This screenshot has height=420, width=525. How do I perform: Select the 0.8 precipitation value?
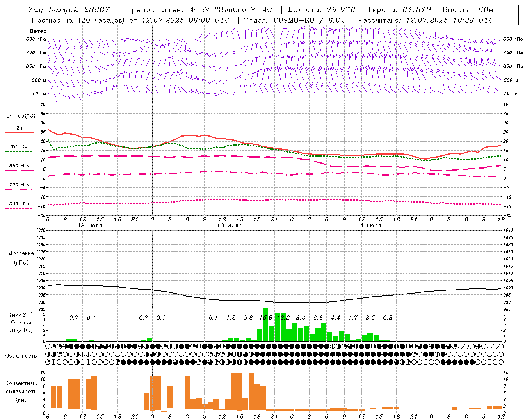tap(248, 317)
